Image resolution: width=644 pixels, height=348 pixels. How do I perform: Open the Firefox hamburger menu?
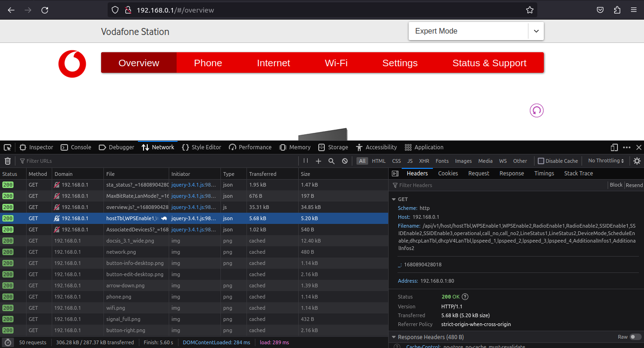coord(633,10)
